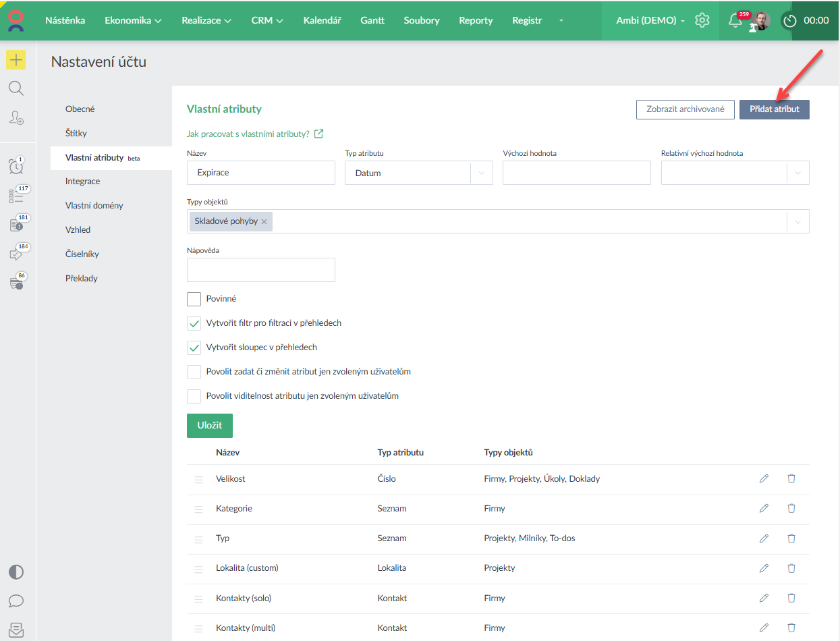Open search with the magnifier icon
This screenshot has width=840, height=641.
(x=16, y=88)
